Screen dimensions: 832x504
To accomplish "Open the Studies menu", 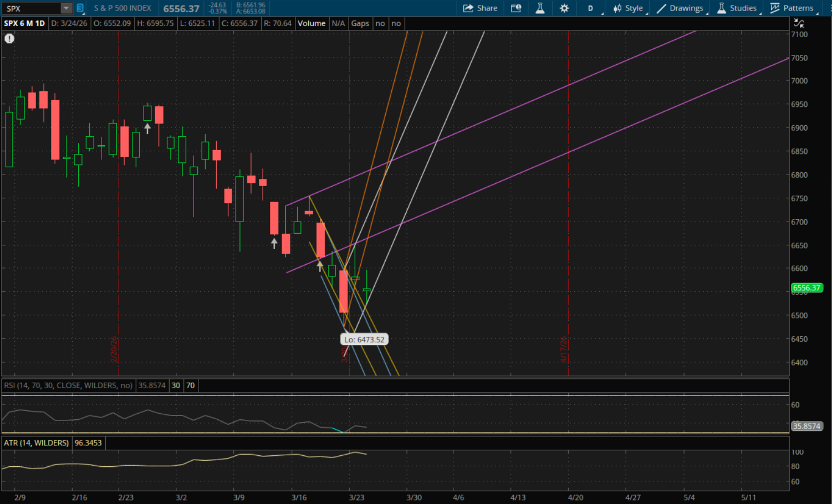I will click(x=737, y=8).
